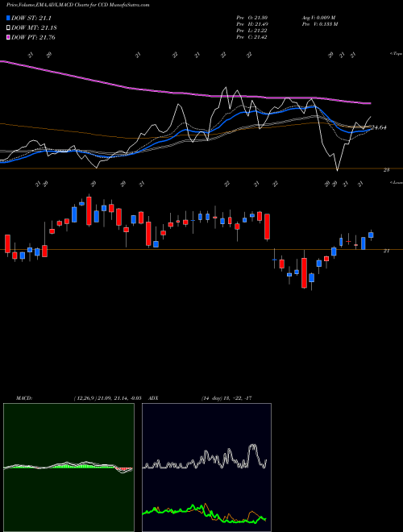The image size is (403, 532).
Task: Click the 'Pre H: 21.49' value
Action: (252, 24)
